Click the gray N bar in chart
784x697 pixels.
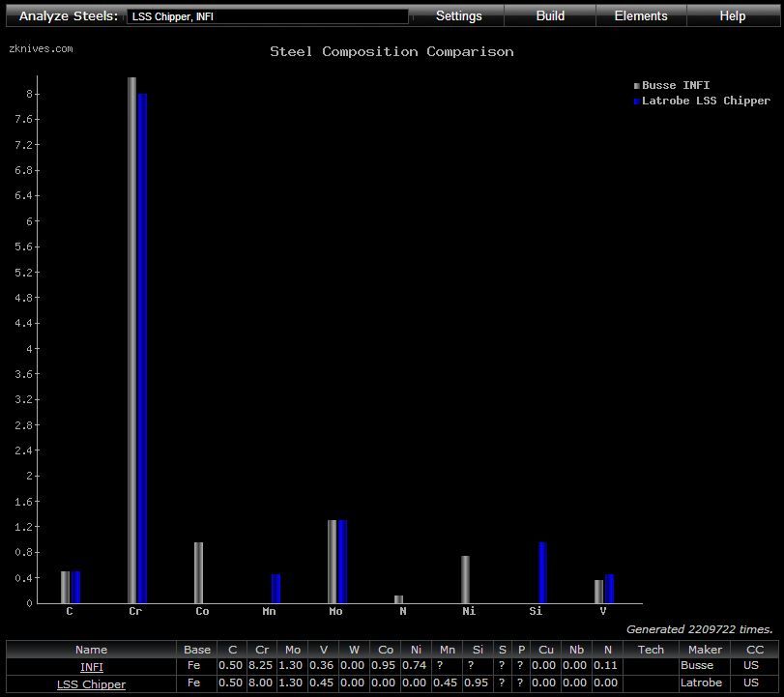(x=398, y=599)
